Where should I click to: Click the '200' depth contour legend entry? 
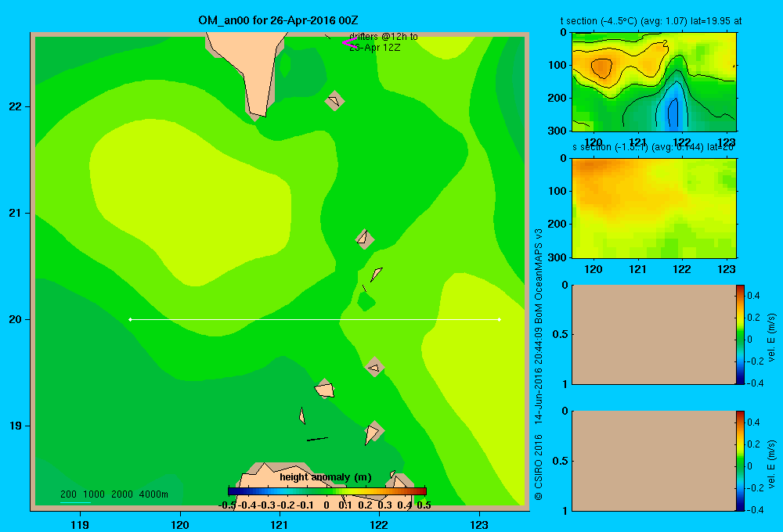pos(68,494)
